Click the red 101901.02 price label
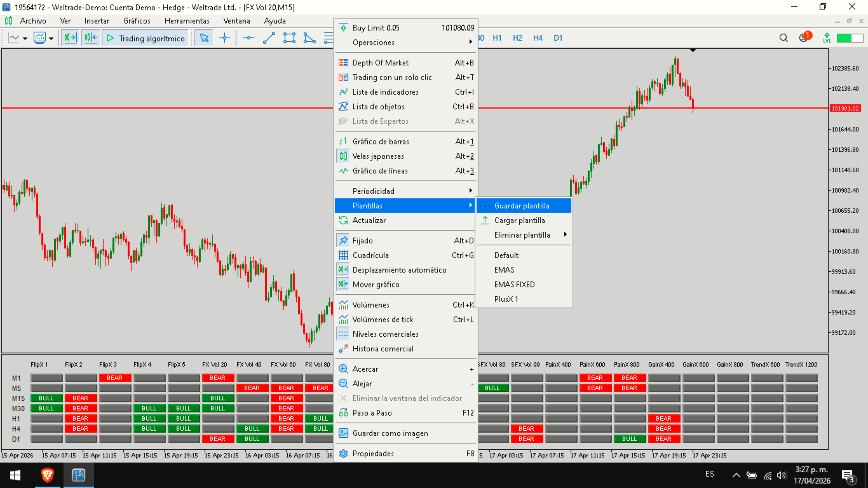This screenshot has width=868, height=488. (844, 109)
